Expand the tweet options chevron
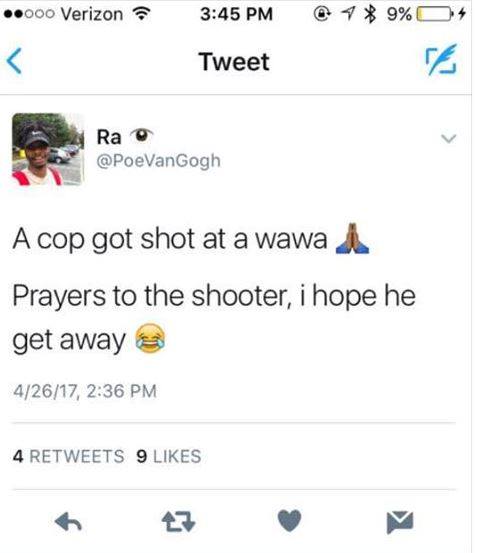The image size is (477, 553). click(448, 138)
